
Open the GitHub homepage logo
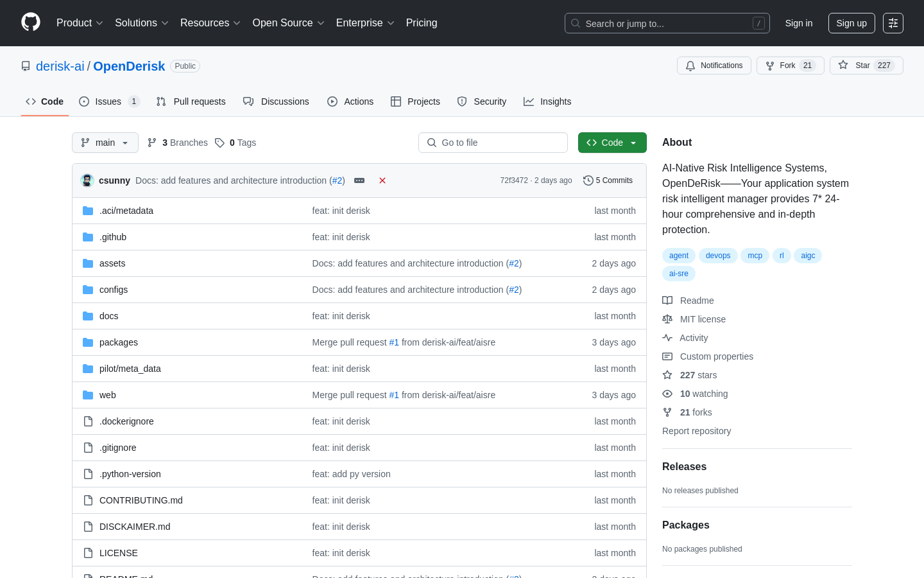click(31, 22)
